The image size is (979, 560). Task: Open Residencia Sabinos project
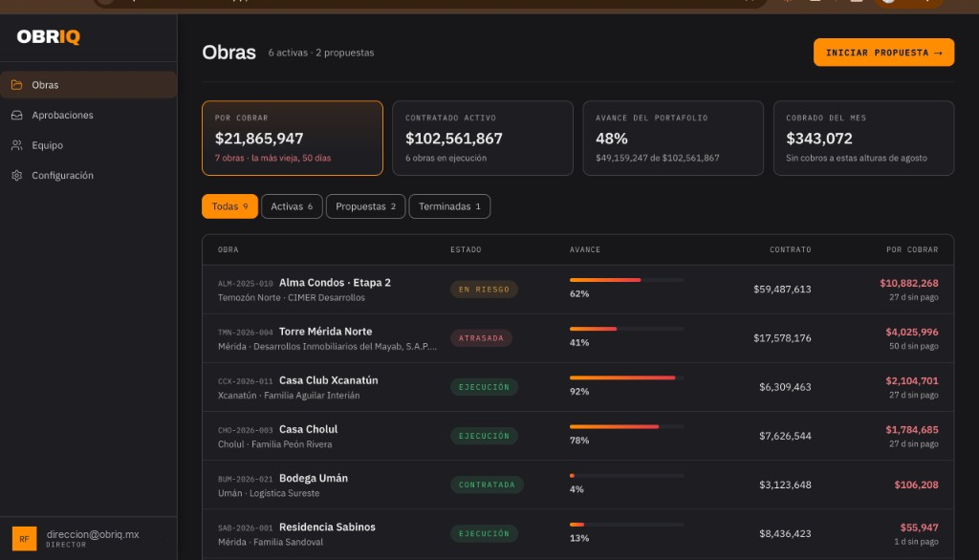pos(327,527)
